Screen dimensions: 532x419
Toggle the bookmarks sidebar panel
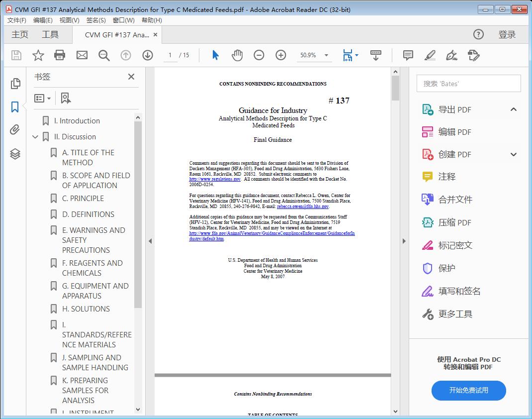(14, 106)
